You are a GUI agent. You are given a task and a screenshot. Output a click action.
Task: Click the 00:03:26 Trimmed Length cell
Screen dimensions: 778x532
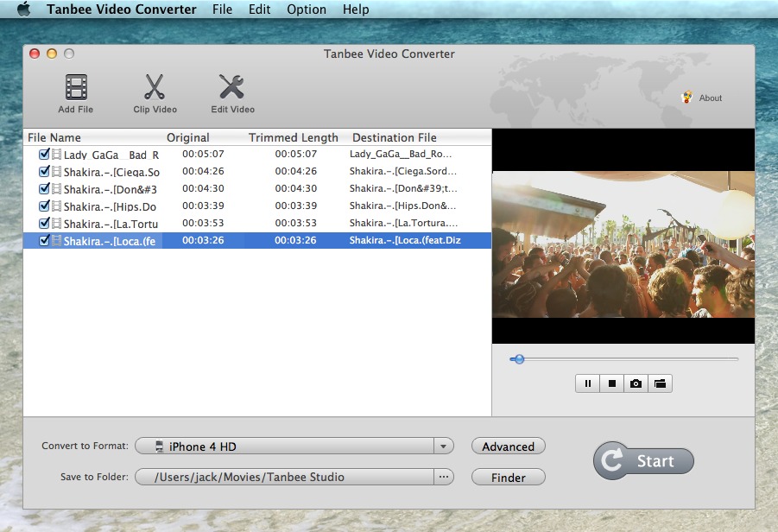(x=295, y=240)
